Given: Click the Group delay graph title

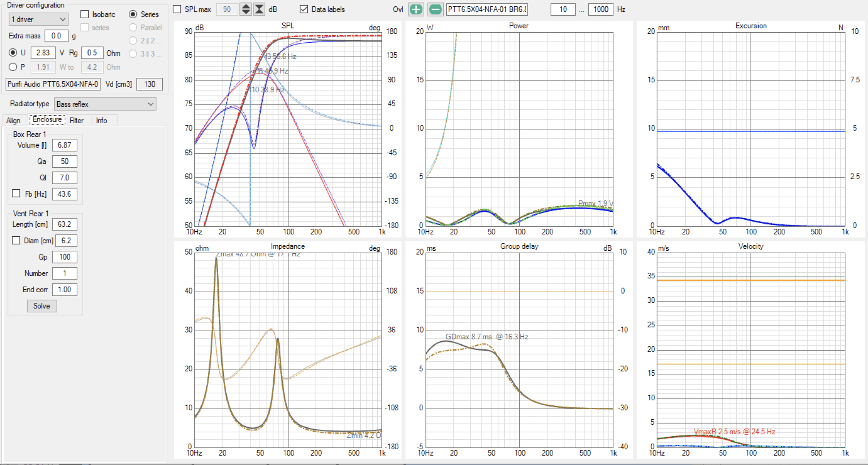Looking at the screenshot, I should point(519,246).
